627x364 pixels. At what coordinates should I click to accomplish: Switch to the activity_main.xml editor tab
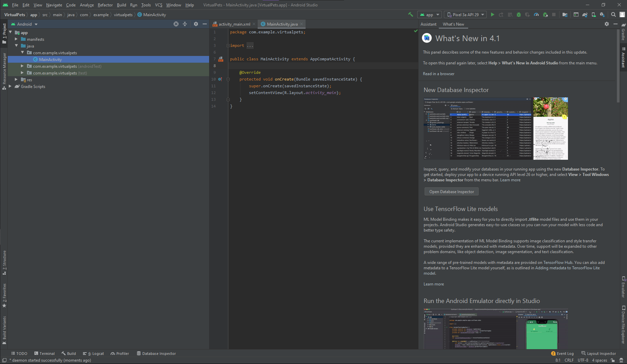234,24
